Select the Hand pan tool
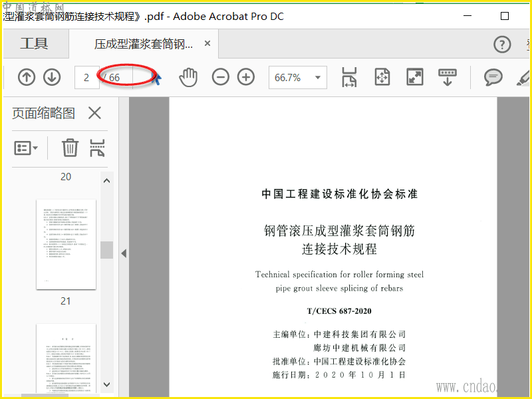This screenshot has height=399, width=532. click(x=188, y=77)
